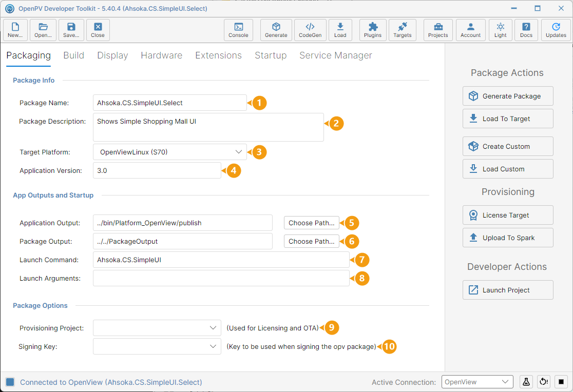The width and height of the screenshot is (573, 392).
Task: Open the Plugins manager
Action: pos(373,30)
